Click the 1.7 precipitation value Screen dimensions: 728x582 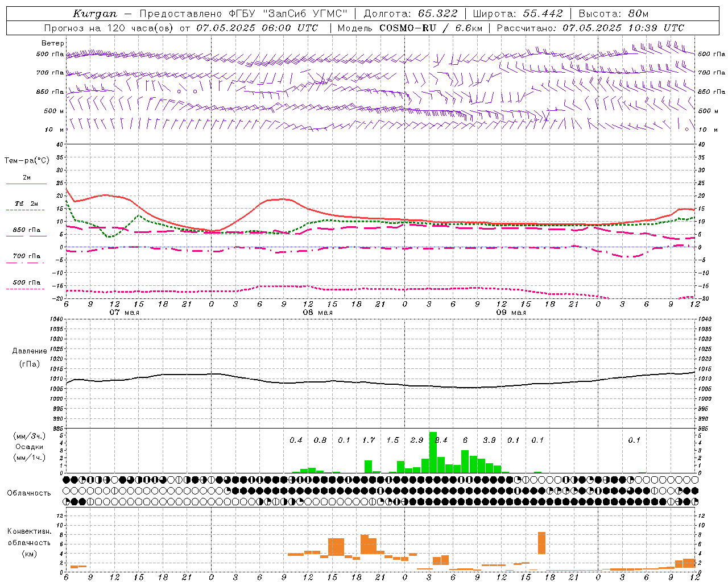(x=369, y=440)
